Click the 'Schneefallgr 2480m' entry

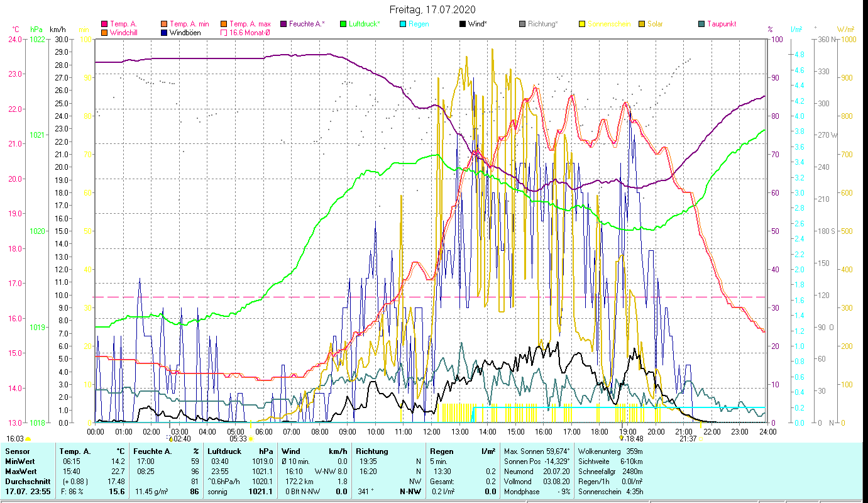(x=610, y=472)
